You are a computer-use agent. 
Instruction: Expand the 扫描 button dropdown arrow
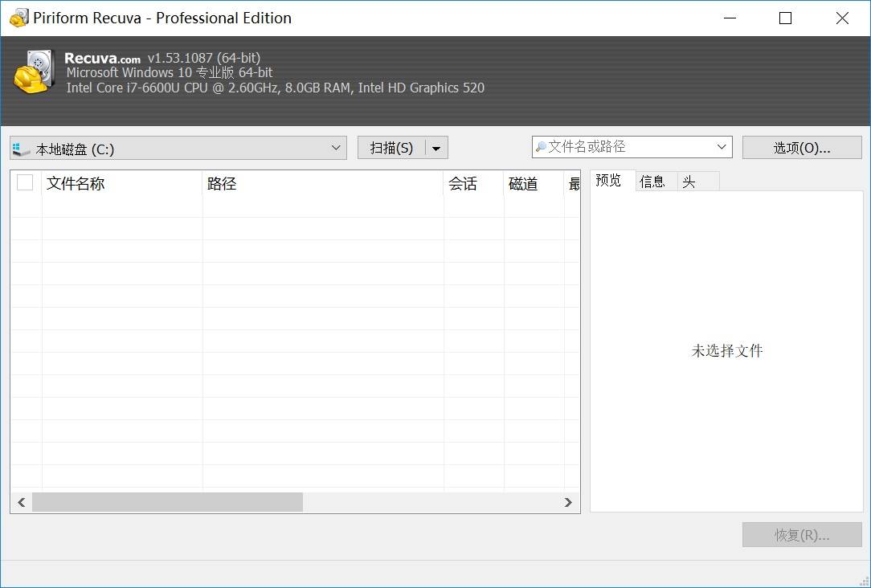[x=436, y=148]
